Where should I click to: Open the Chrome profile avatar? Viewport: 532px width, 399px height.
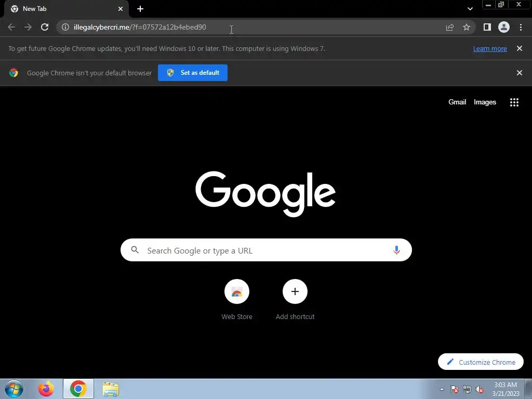[x=504, y=27]
